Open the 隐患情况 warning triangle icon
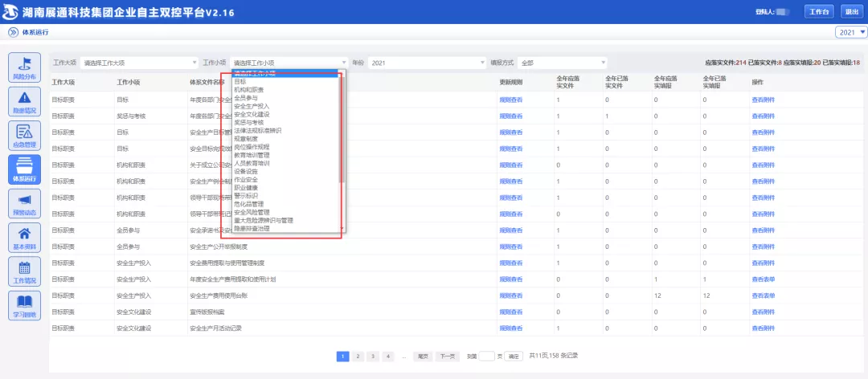The width and height of the screenshot is (868, 379). [x=25, y=102]
